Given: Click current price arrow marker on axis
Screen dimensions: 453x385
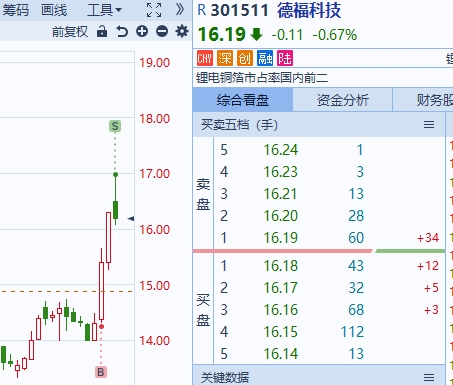Looking at the screenshot, I should click(131, 219).
